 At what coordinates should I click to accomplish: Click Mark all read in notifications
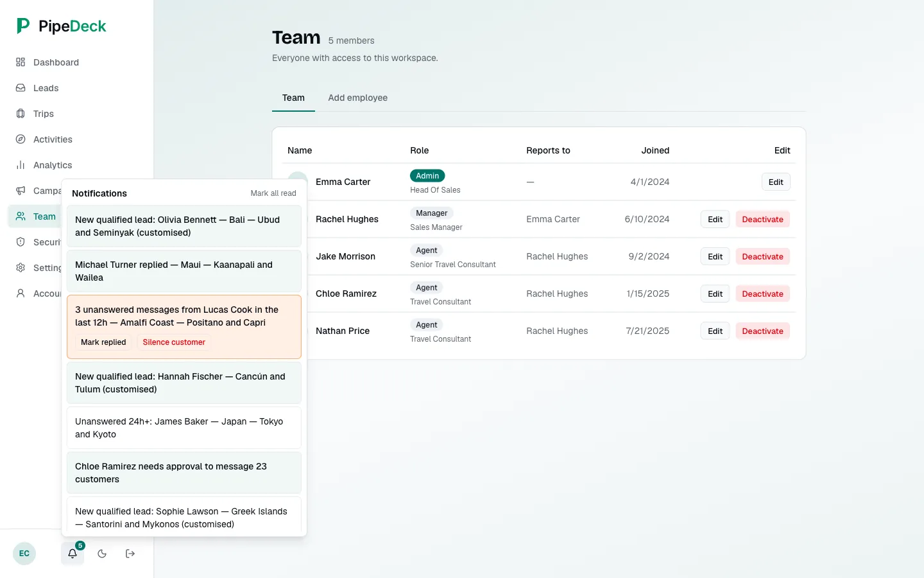pyautogui.click(x=273, y=193)
